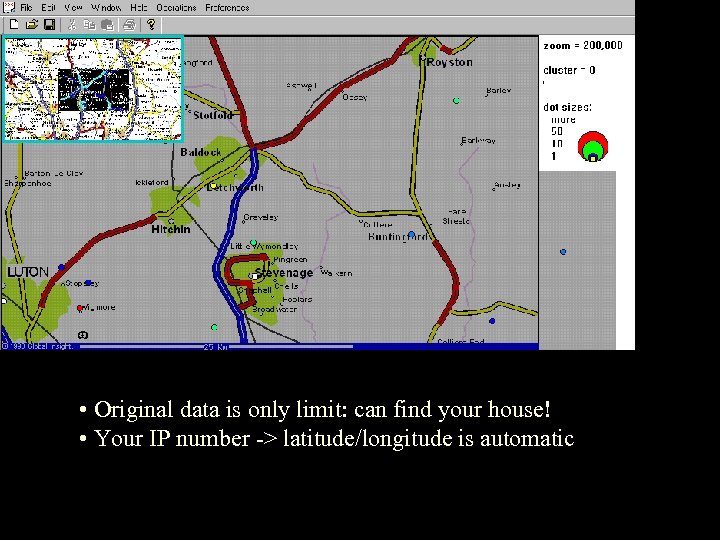Click the Stotfold town label
This screenshot has width=720, height=540.
coord(213,115)
